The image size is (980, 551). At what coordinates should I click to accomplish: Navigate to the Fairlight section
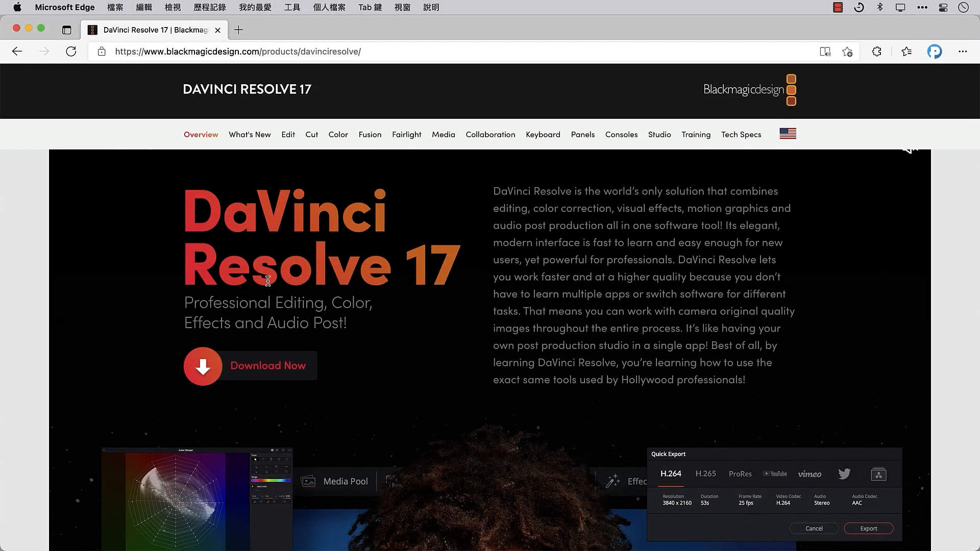pyautogui.click(x=407, y=134)
